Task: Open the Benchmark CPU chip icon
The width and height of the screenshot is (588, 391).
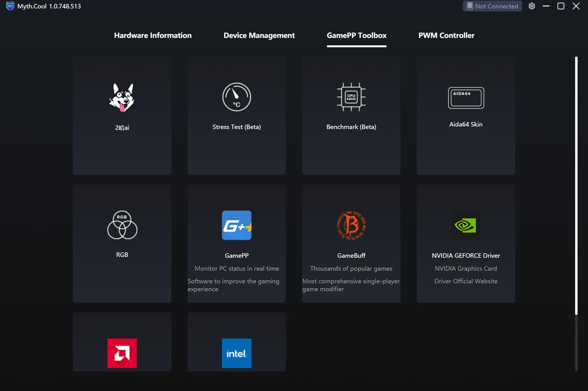Action: (351, 97)
